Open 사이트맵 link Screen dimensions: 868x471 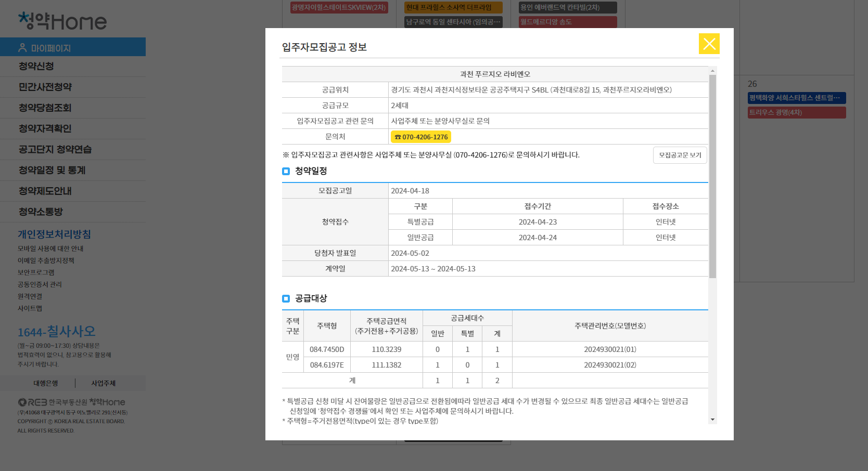point(30,308)
